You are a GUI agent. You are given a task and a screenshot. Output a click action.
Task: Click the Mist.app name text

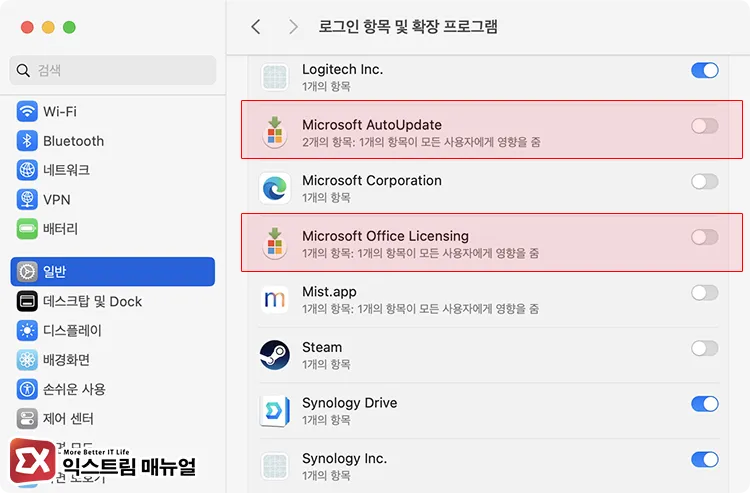[329, 292]
